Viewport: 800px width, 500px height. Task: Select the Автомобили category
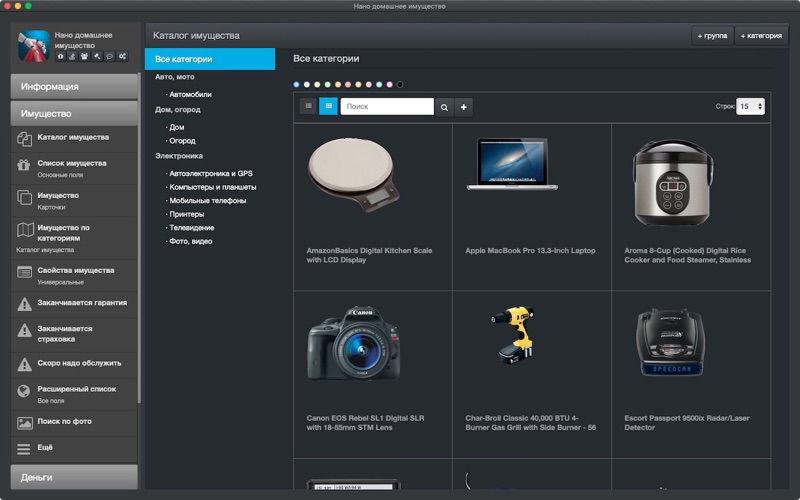point(190,94)
